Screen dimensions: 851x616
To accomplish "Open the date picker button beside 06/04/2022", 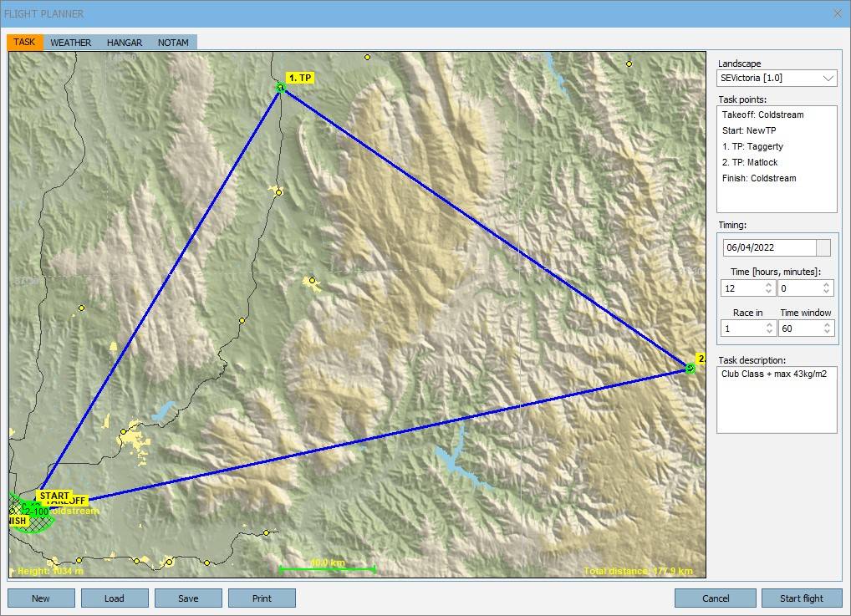I will (823, 247).
